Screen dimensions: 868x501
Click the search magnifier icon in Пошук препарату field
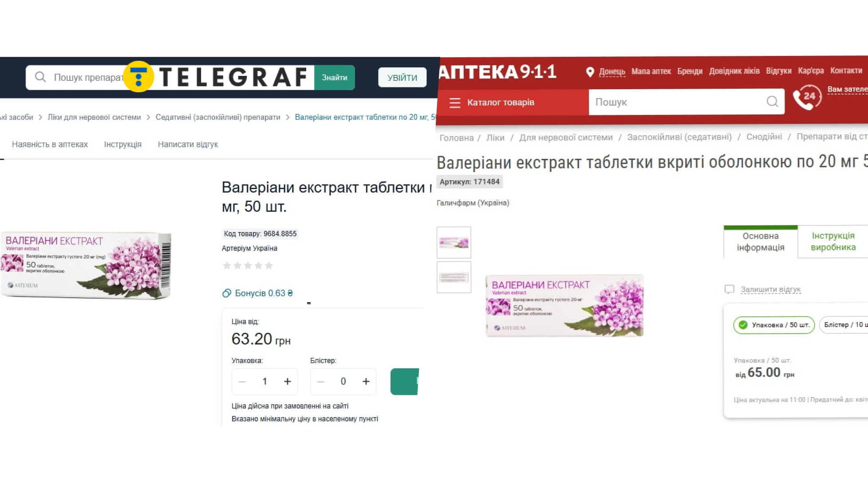(40, 77)
